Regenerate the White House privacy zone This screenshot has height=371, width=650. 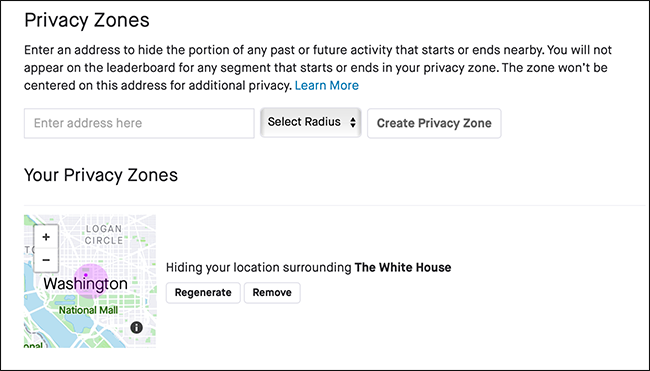[203, 293]
